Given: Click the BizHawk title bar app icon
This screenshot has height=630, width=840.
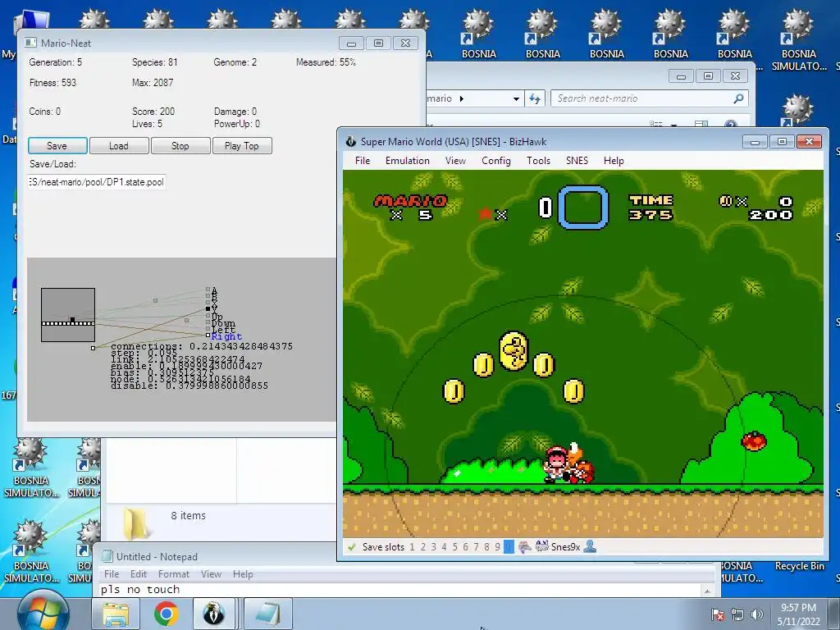Looking at the screenshot, I should (351, 141).
